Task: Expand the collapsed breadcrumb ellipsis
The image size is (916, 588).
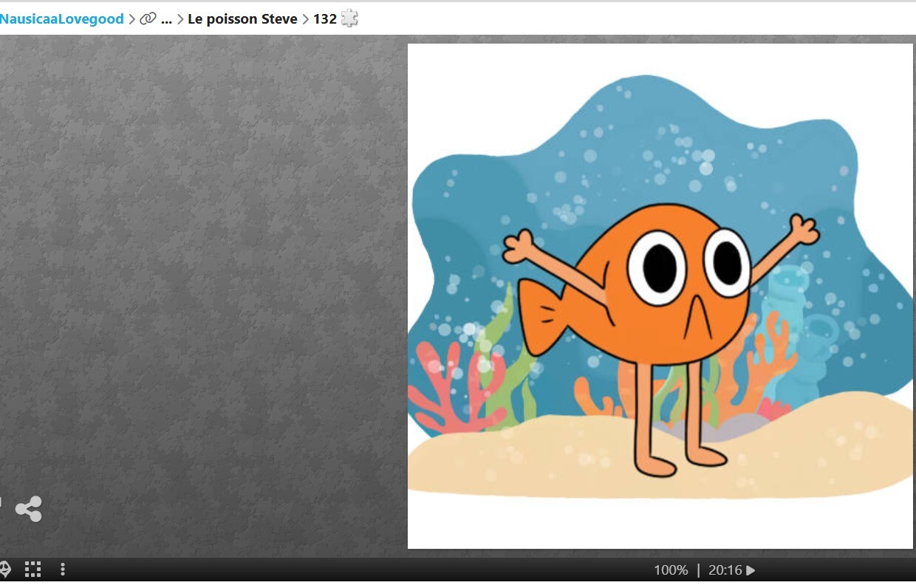Action: click(166, 20)
